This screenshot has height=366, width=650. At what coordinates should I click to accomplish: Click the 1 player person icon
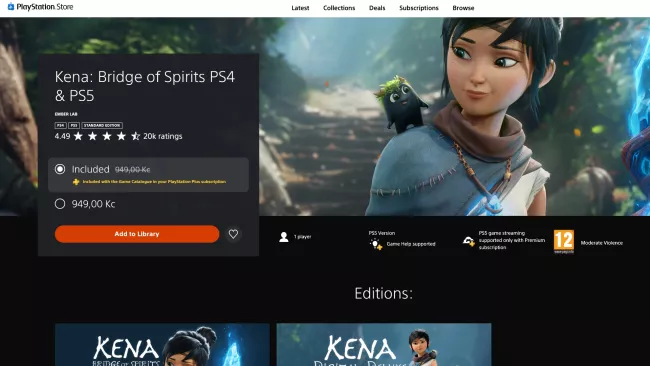pyautogui.click(x=284, y=237)
